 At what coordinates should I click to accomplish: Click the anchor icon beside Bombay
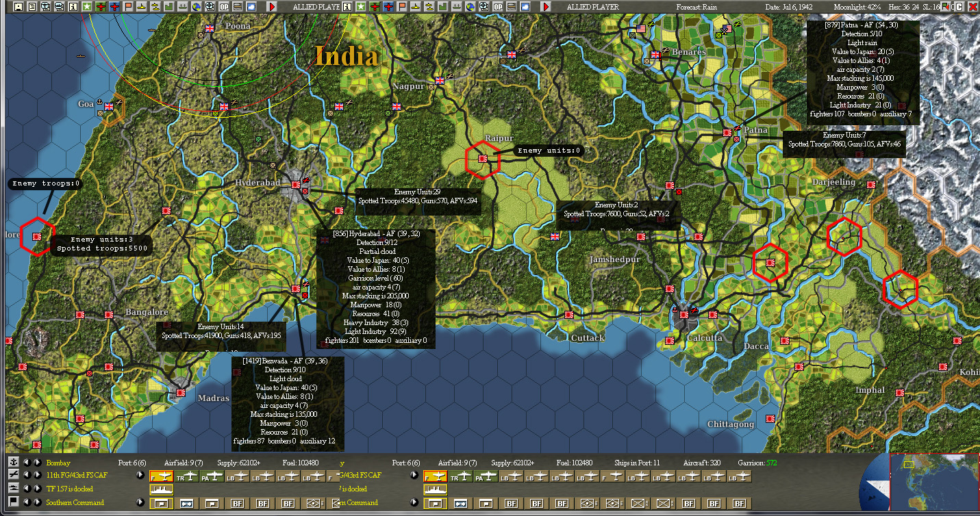[x=14, y=463]
